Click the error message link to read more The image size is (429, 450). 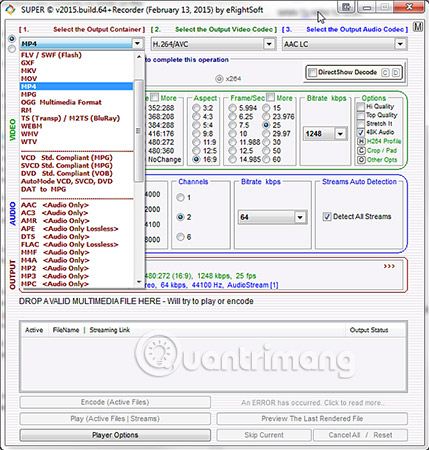click(x=313, y=403)
